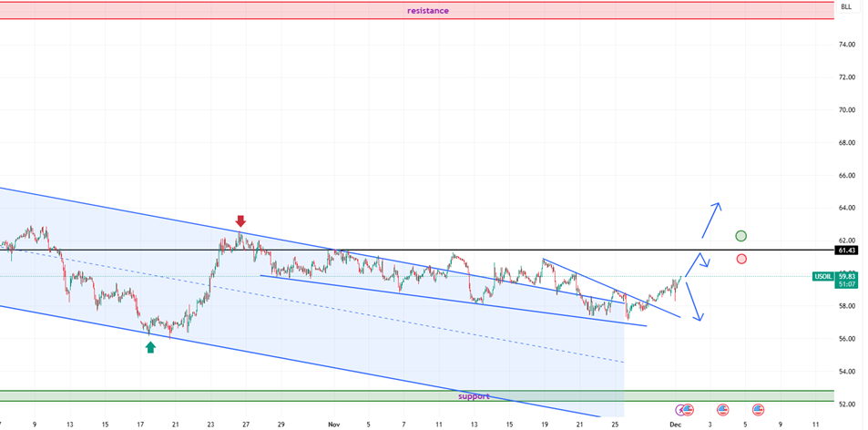Open the middle US flag economic event icon
This screenshot has height=430, width=868.
point(723,410)
